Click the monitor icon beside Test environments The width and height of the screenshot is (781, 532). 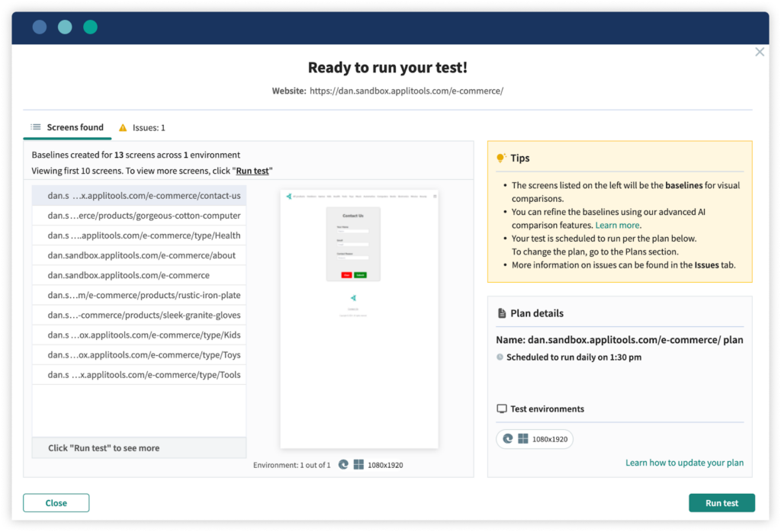click(x=501, y=409)
